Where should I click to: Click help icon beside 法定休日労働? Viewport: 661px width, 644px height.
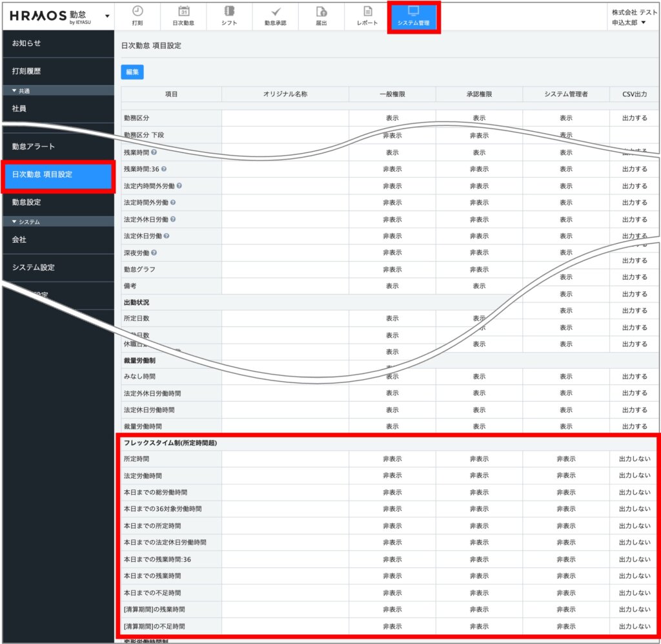pyautogui.click(x=167, y=236)
